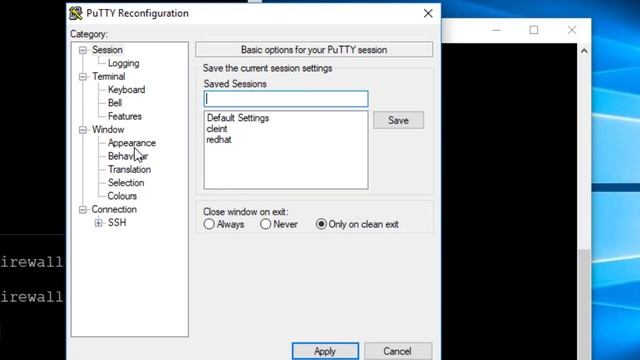Select the cleint saved session
Image resolution: width=640 pixels, height=360 pixels.
(x=217, y=129)
